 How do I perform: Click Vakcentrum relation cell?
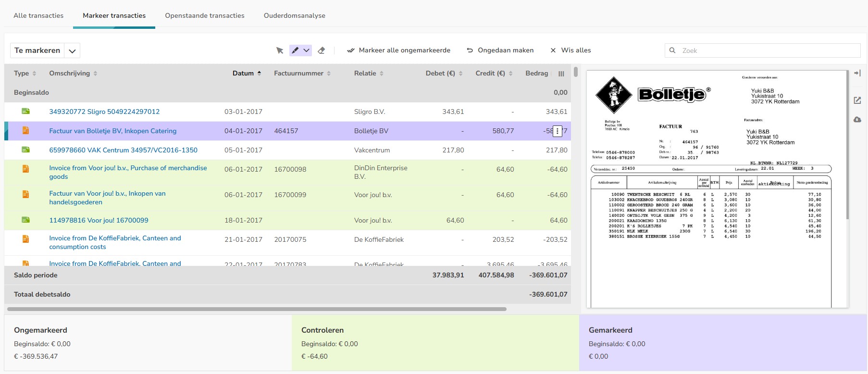[x=372, y=150]
